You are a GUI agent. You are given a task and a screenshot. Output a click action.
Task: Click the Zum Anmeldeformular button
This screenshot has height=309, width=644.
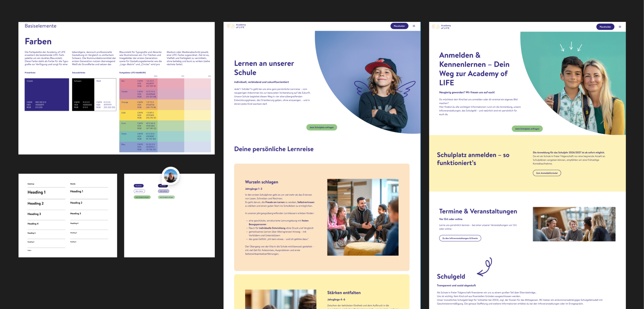tap(547, 173)
